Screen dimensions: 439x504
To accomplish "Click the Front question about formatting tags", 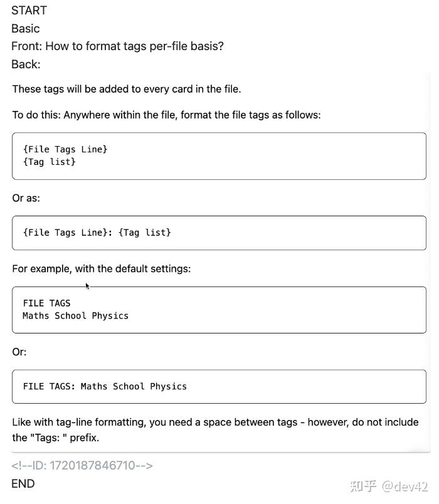I will (x=117, y=46).
